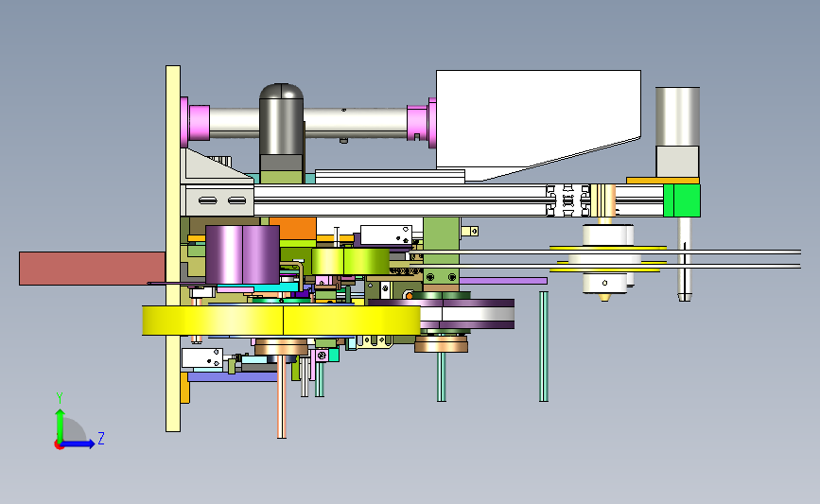Click the blue-violet bar near the bottom left
This screenshot has height=504, width=820.
coord(233,377)
